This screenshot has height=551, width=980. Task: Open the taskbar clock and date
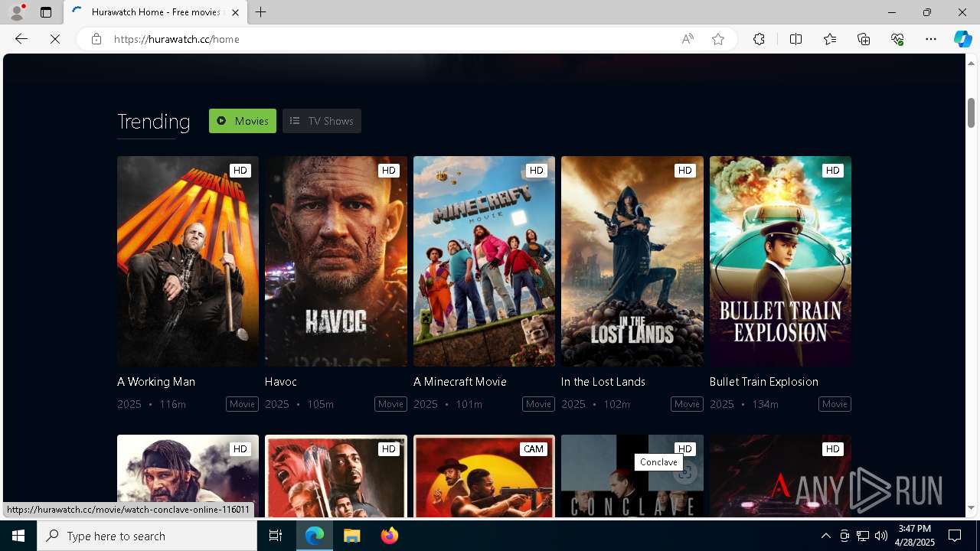coord(914,536)
